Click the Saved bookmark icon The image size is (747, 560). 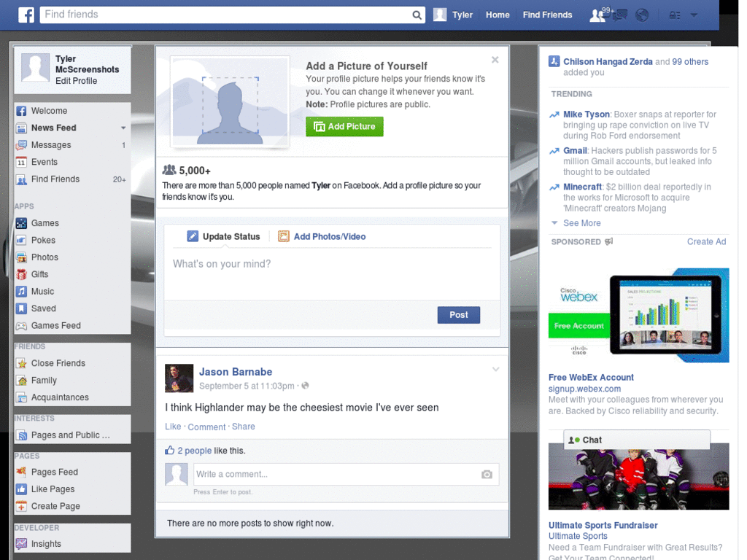[21, 308]
